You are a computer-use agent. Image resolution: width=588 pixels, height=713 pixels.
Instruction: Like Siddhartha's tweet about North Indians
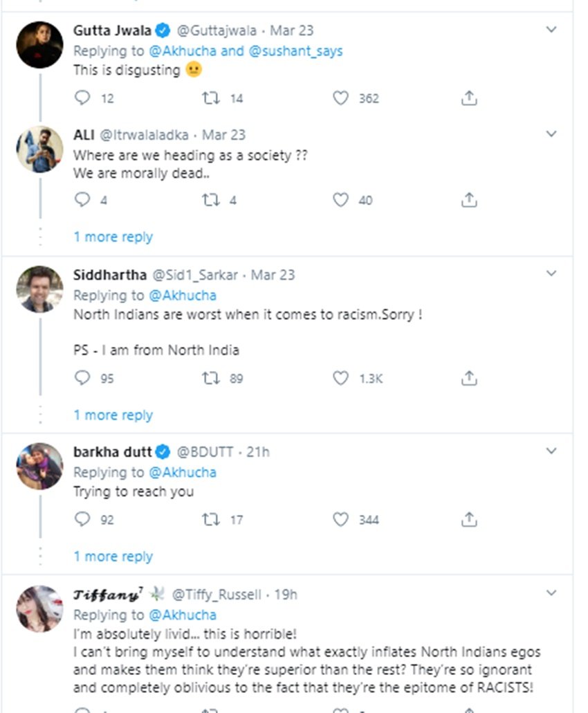[340, 378]
